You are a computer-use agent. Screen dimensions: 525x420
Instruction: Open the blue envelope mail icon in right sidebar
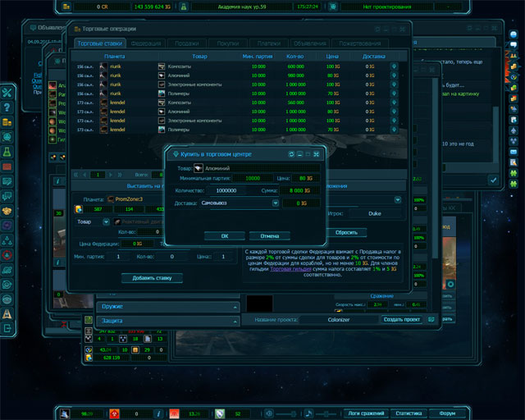pos(514,152)
